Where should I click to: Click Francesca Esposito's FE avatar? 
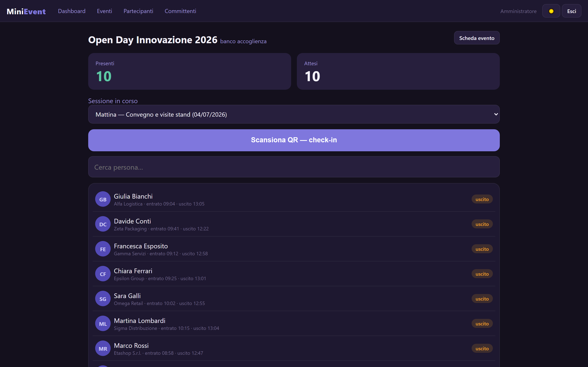(x=103, y=249)
